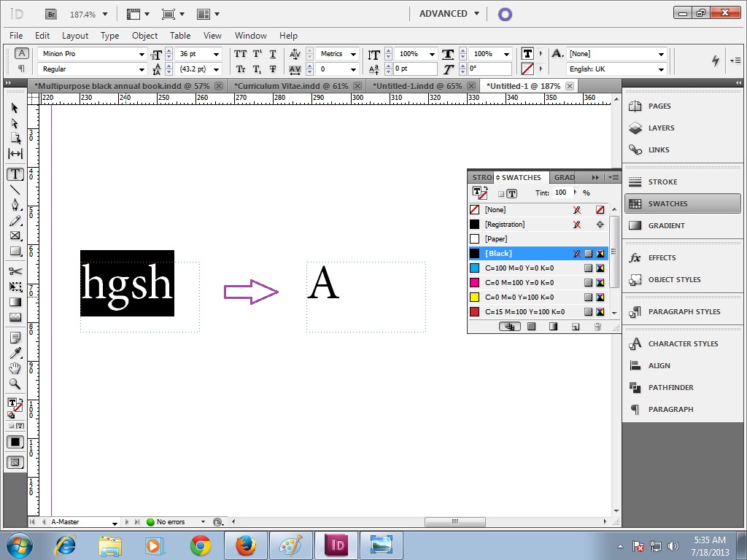Open Adobe Bridge from the Br icon
747x560 pixels.
(x=50, y=13)
